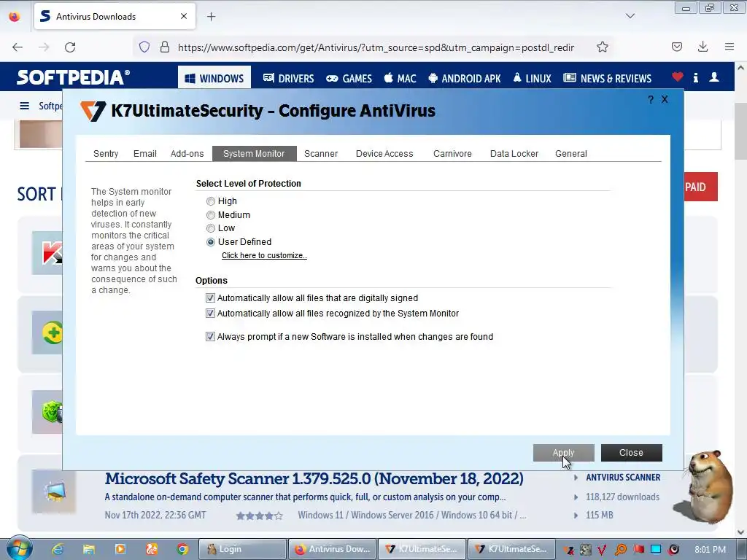Toggle always prompt when new software installed
The width and height of the screenshot is (747, 560).
(x=210, y=337)
